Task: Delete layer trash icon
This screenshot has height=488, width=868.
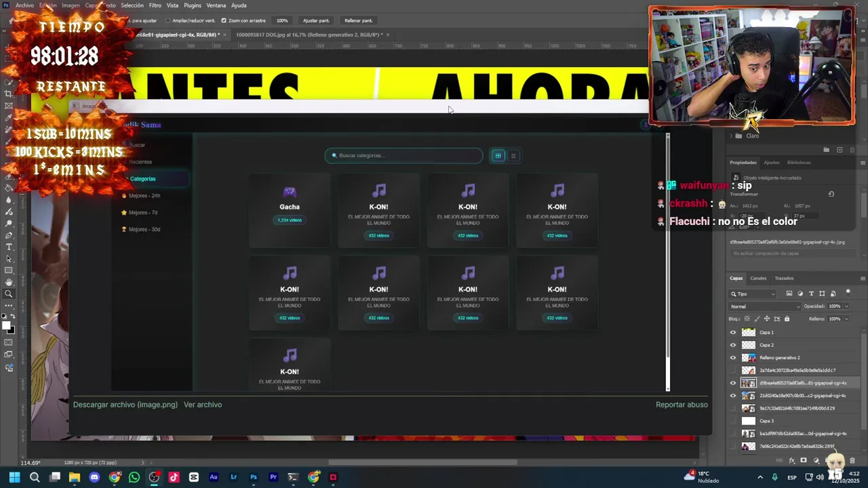Action: (852, 461)
